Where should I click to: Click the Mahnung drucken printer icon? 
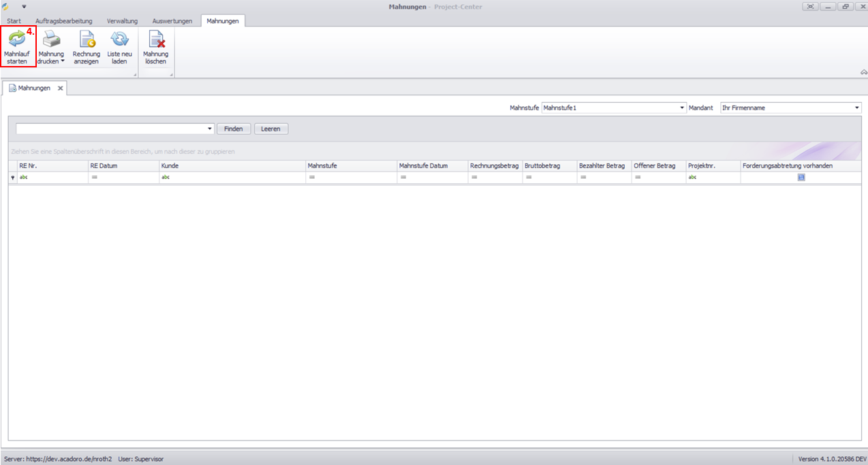pyautogui.click(x=51, y=39)
